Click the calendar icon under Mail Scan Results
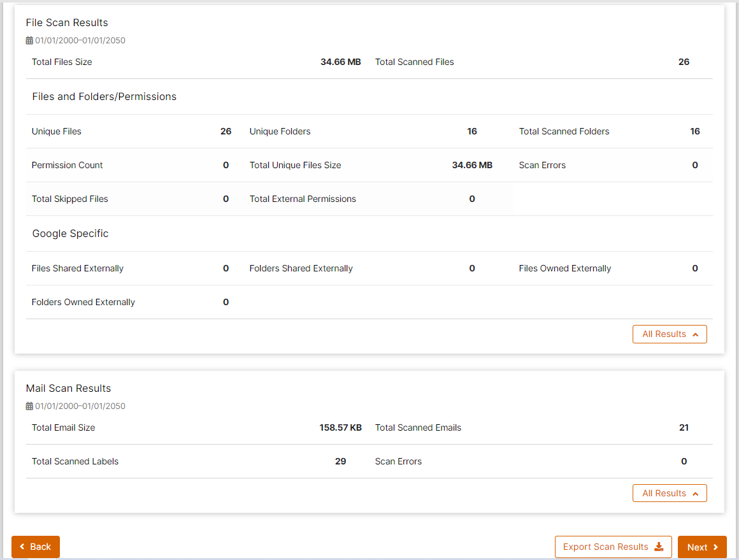Viewport: 739px width, 560px height. point(29,406)
